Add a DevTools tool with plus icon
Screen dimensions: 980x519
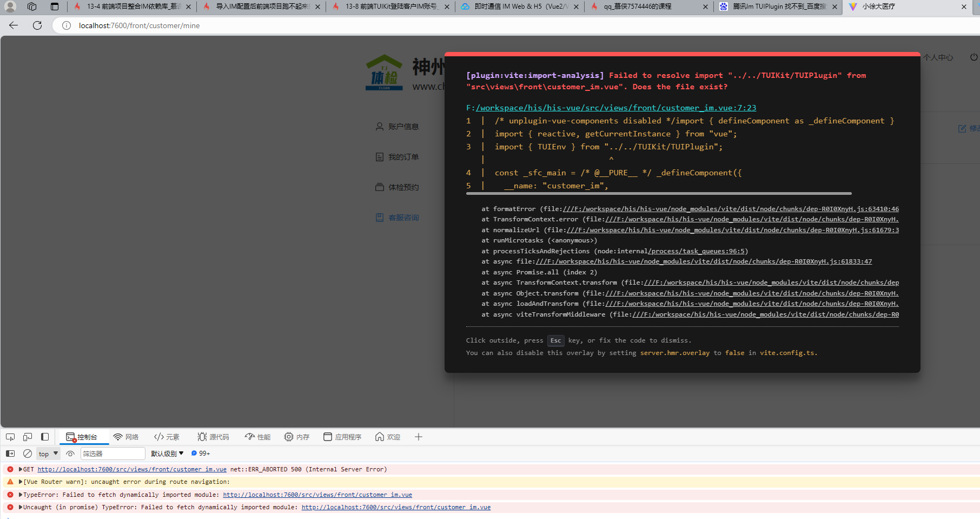(419, 437)
